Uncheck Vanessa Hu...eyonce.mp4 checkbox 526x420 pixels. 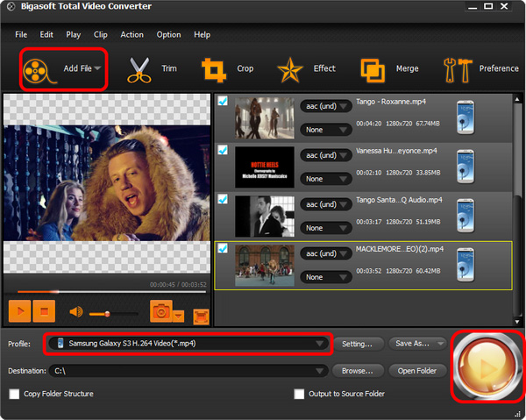(223, 150)
